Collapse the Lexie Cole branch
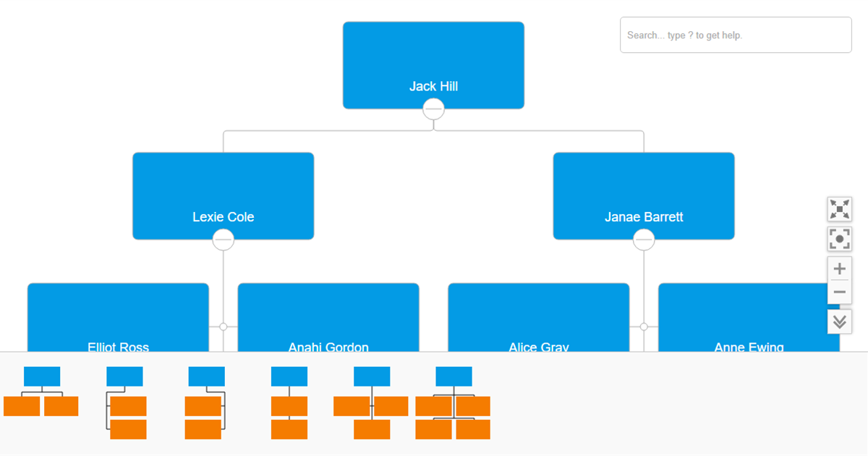 pyautogui.click(x=223, y=240)
